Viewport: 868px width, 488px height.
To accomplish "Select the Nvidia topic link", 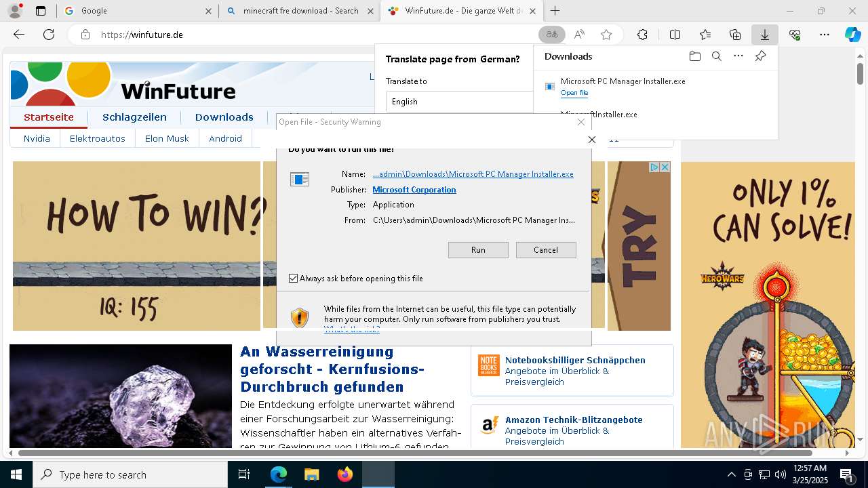I will (x=37, y=138).
